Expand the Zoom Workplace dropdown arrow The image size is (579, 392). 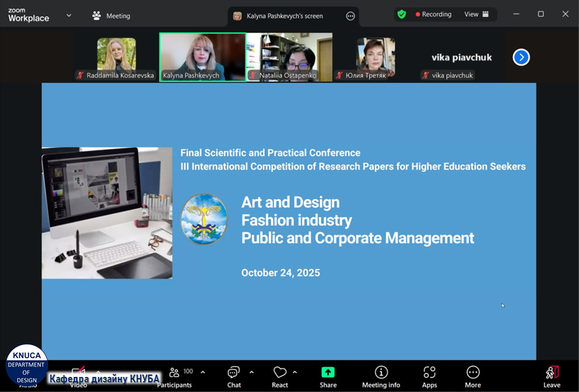point(69,16)
